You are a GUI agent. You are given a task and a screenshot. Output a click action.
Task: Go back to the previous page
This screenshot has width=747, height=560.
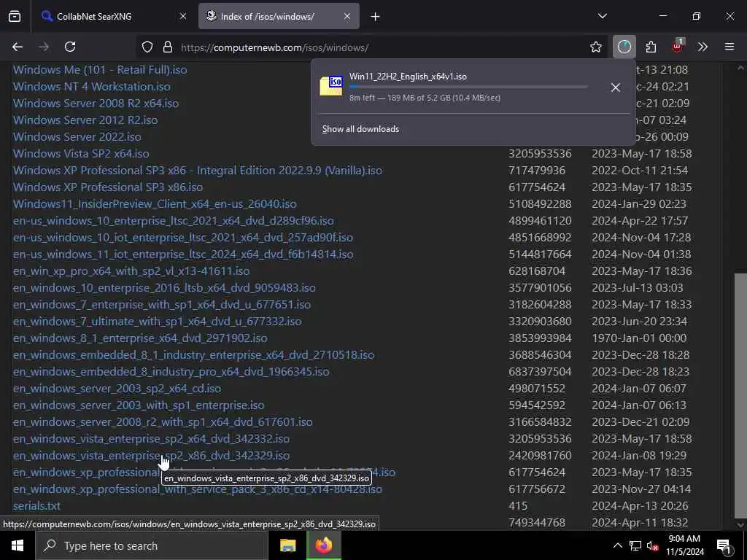pyautogui.click(x=18, y=47)
